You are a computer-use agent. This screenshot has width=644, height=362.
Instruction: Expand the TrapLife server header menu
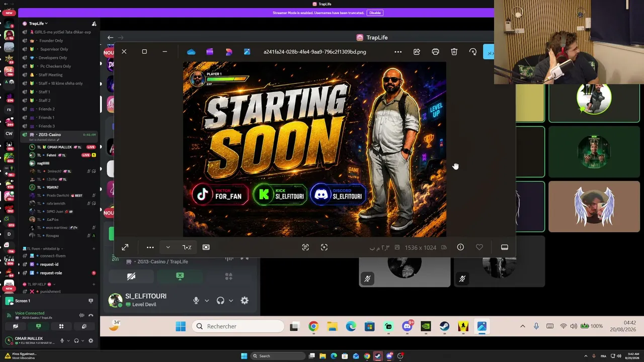point(38,24)
